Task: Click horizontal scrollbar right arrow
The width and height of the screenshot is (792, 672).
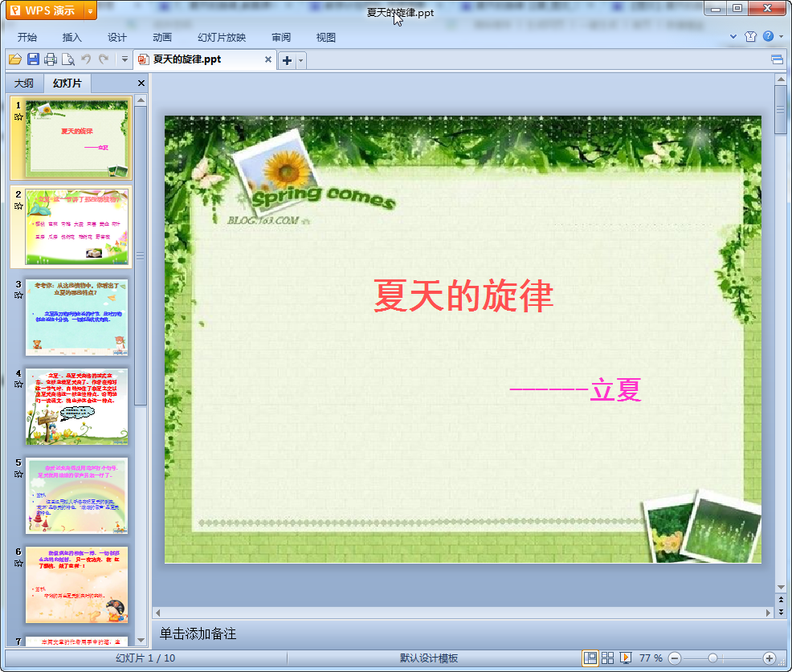Action: (768, 613)
